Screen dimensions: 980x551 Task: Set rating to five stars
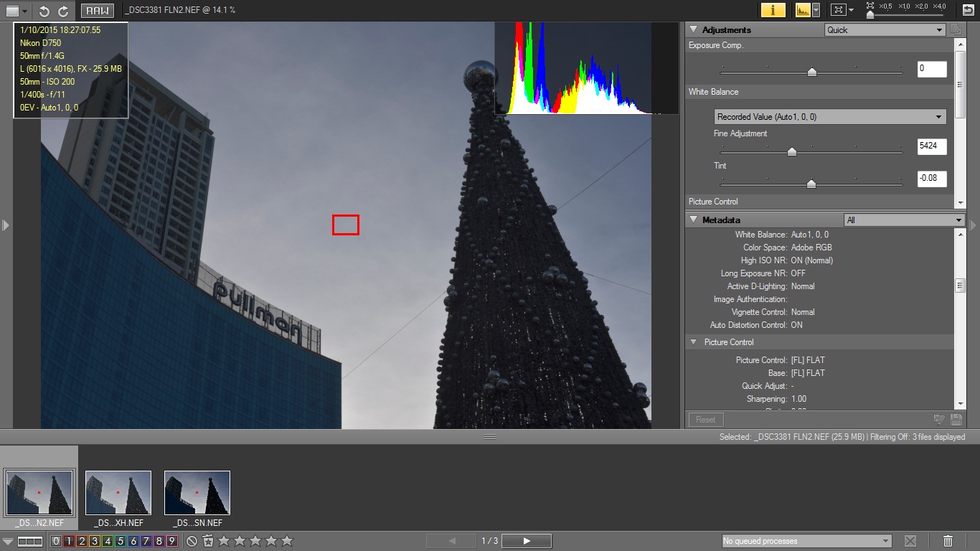coord(287,541)
